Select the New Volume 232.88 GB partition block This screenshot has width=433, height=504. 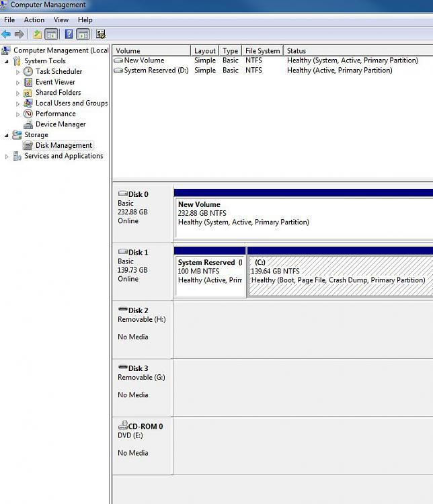coord(303,218)
